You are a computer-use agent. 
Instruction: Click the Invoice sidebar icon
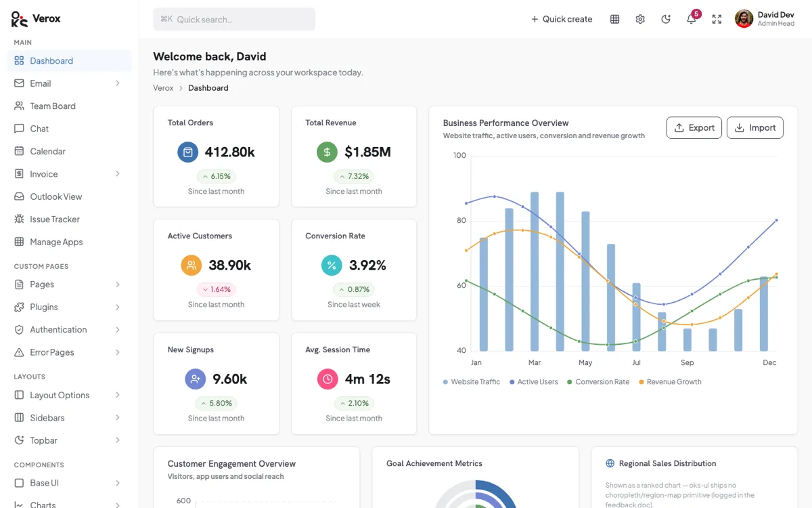[19, 174]
